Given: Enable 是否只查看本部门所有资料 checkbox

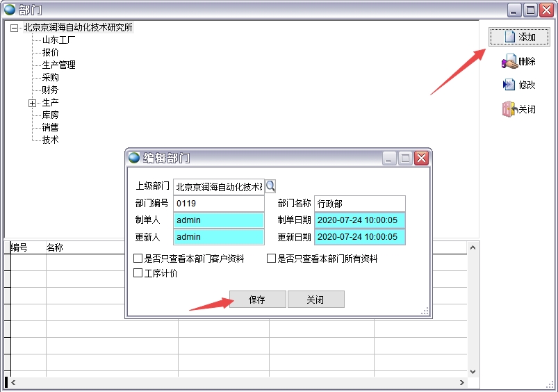Looking at the screenshot, I should click(272, 259).
